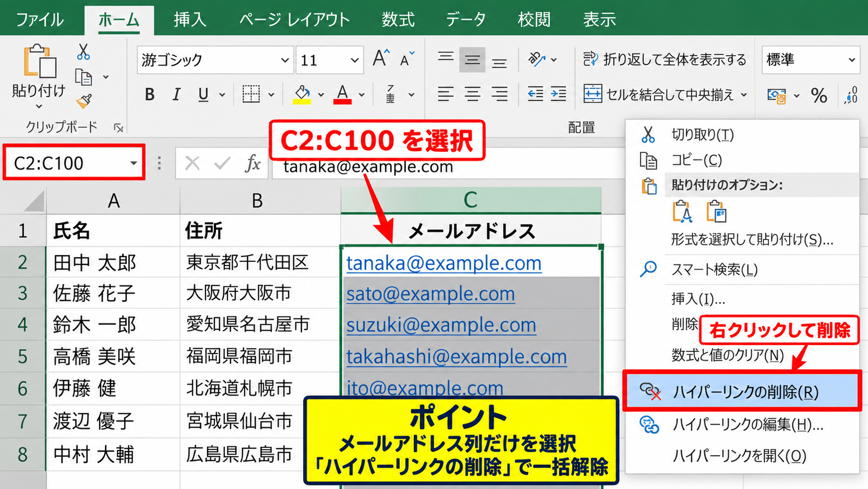Click the increase decimal places icon

click(x=851, y=95)
